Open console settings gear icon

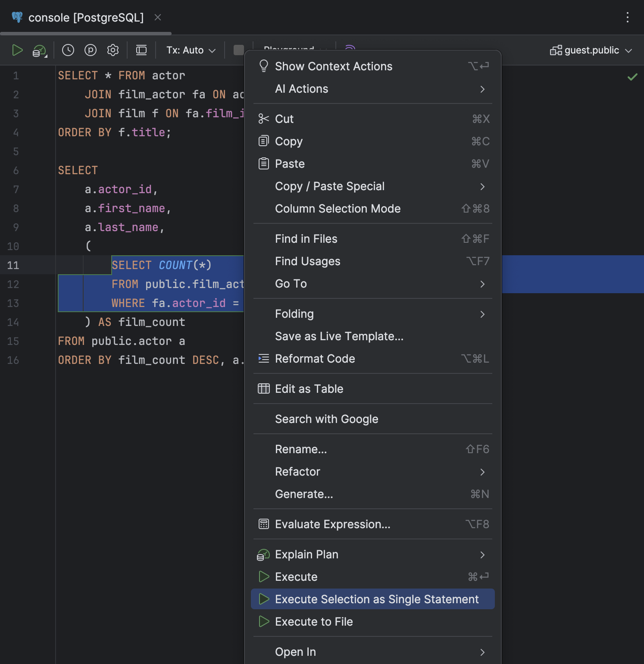[113, 50]
